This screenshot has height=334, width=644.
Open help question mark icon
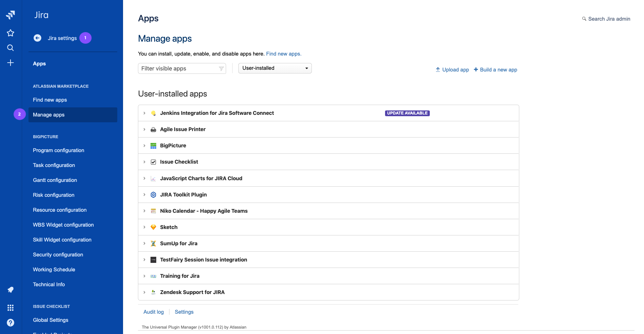[x=11, y=322]
